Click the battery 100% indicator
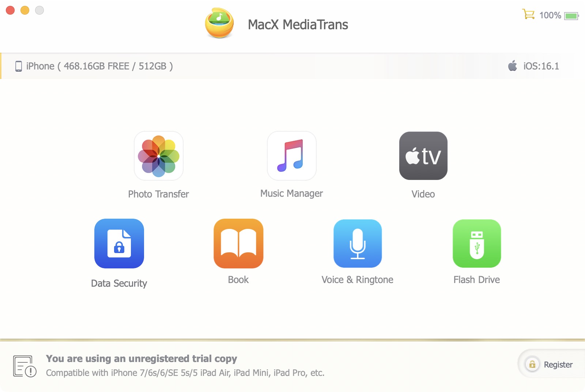Viewport: 585px width, 392px height. [559, 15]
